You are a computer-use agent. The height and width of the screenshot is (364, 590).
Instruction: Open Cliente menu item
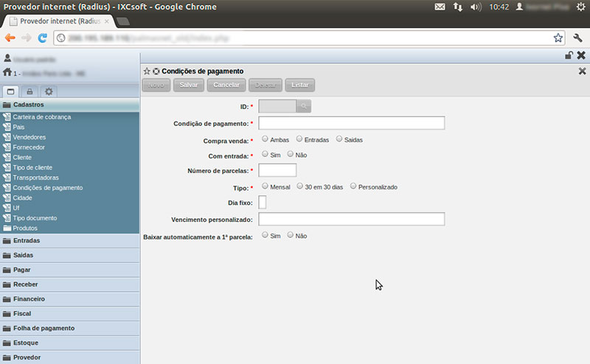tap(22, 158)
